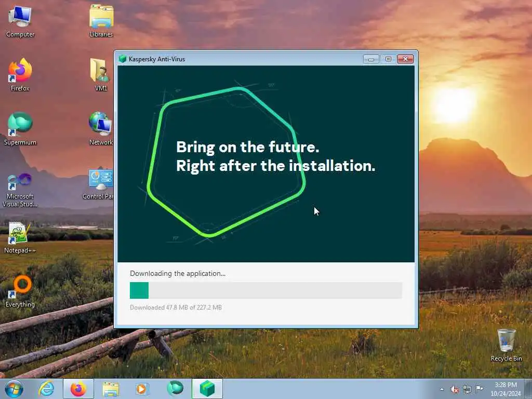Launch Firefox from the desktop shortcut
The width and height of the screenshot is (532, 399).
click(20, 75)
